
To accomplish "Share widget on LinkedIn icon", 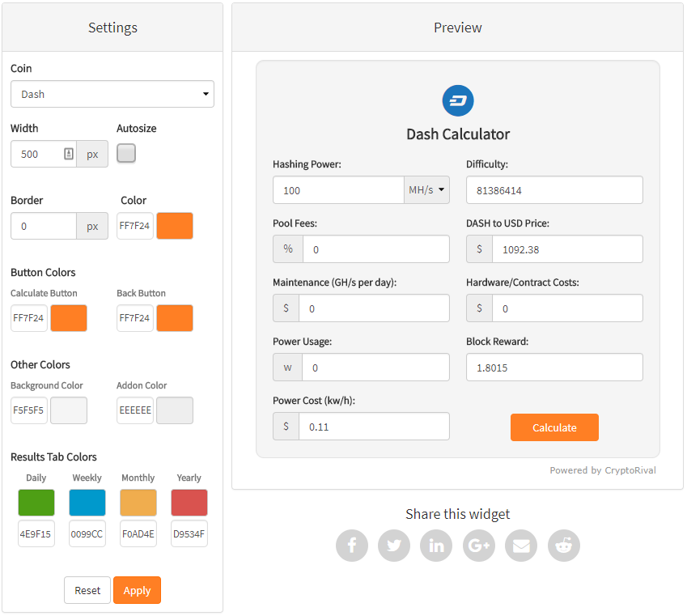I will [436, 546].
